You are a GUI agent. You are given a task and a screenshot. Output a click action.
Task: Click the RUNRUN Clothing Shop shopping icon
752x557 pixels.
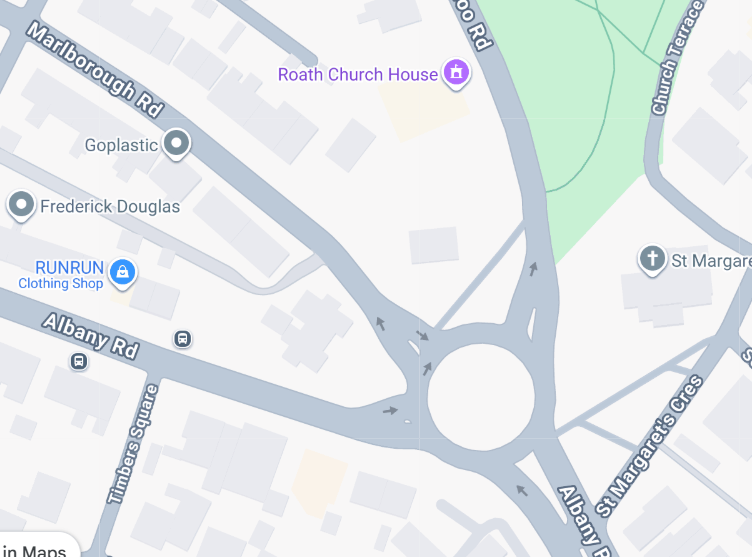tap(123, 273)
